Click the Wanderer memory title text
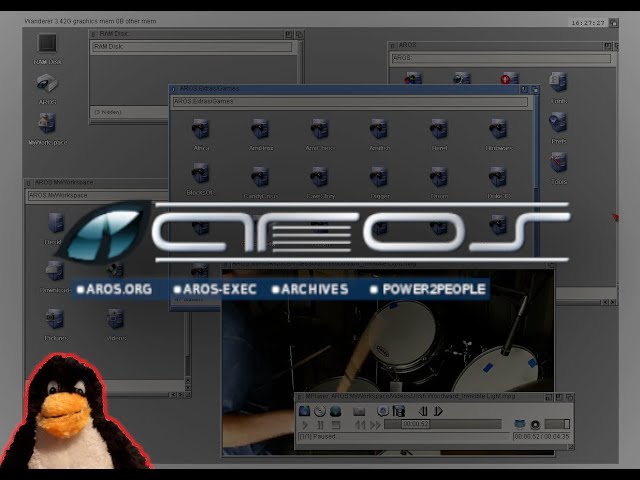640x480 pixels. [x=90, y=21]
